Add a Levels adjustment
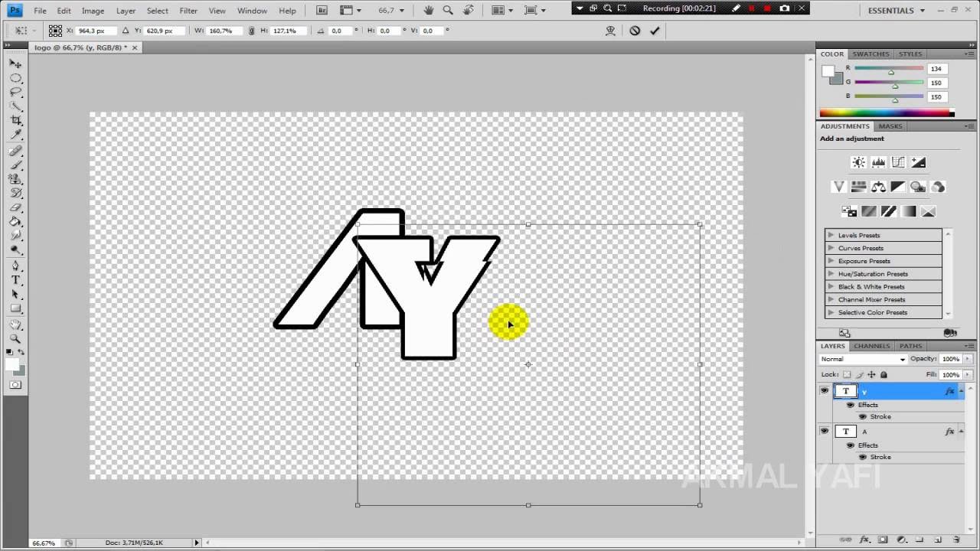The width and height of the screenshot is (980, 551). 879,162
